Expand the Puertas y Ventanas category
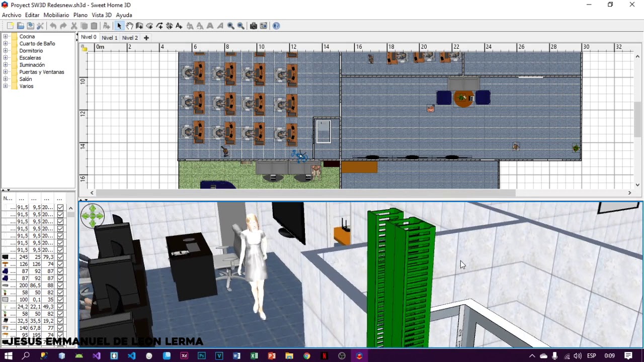This screenshot has width=644, height=362. pyautogui.click(x=6, y=72)
